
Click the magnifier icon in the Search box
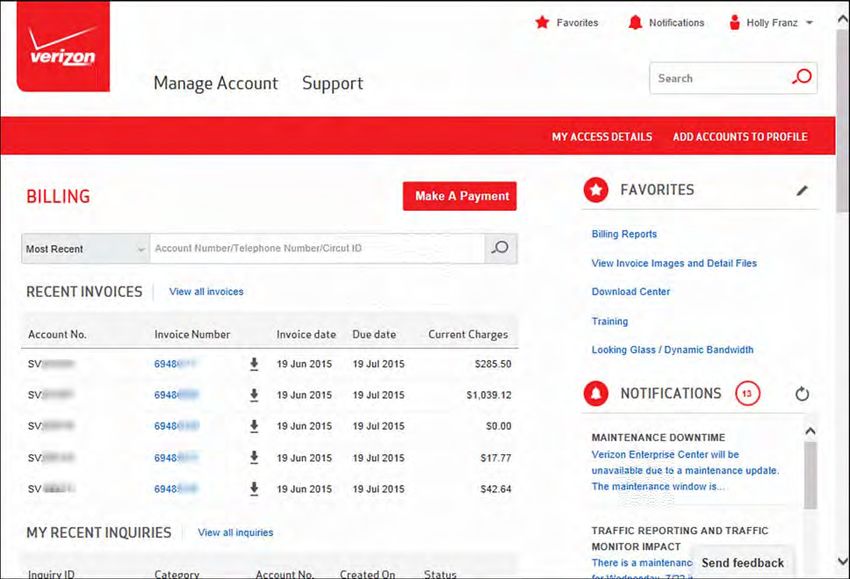point(802,77)
